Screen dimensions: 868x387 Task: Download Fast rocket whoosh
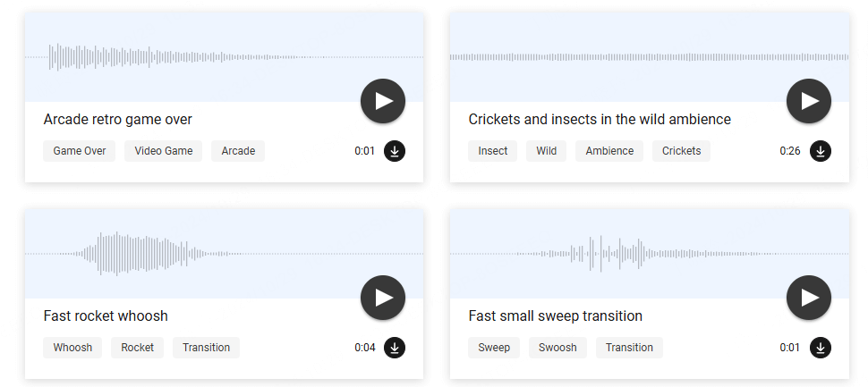[395, 348]
